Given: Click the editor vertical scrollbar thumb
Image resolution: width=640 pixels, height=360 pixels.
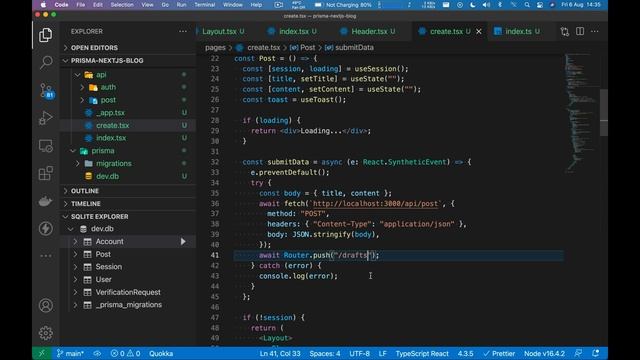Looking at the screenshot, I should pos(604,113).
